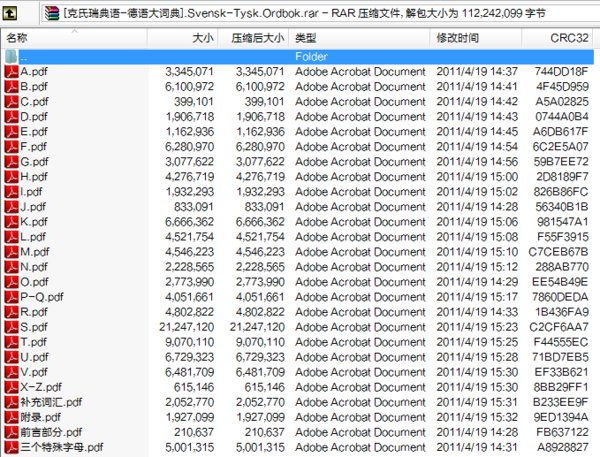This screenshot has height=457, width=600.
Task: Sort by the CRC32 column header
Action: 557,38
